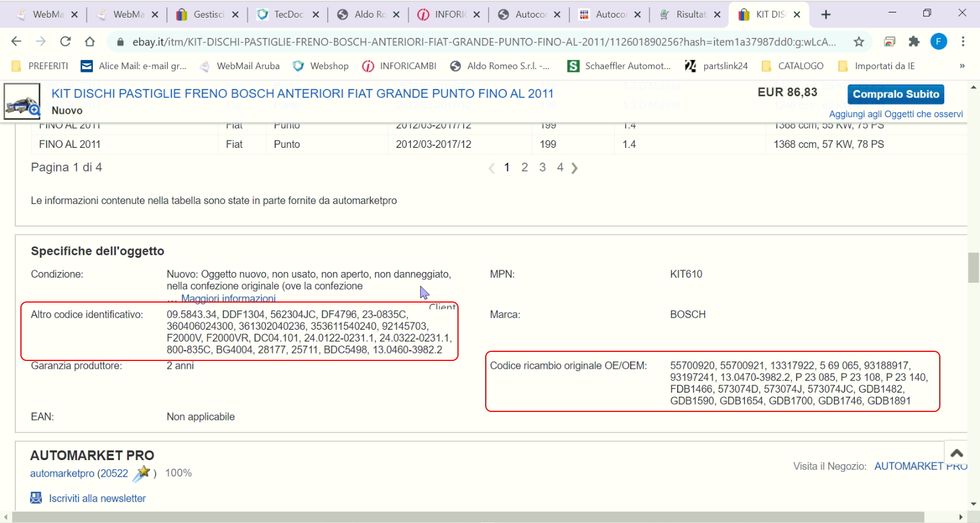This screenshot has width=980, height=523.
Task: Switch to the first WebMa tab
Action: pyautogui.click(x=48, y=15)
